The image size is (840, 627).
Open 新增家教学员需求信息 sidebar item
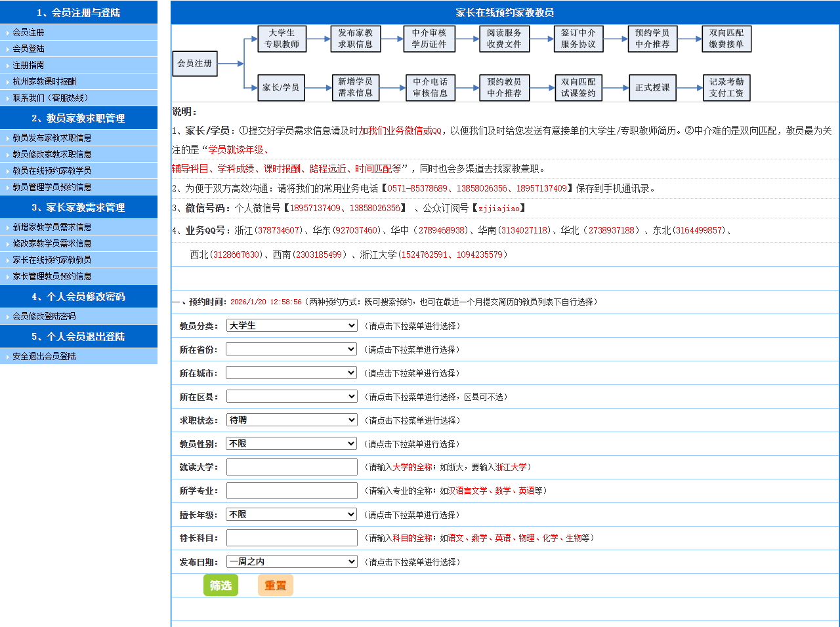[x=52, y=227]
